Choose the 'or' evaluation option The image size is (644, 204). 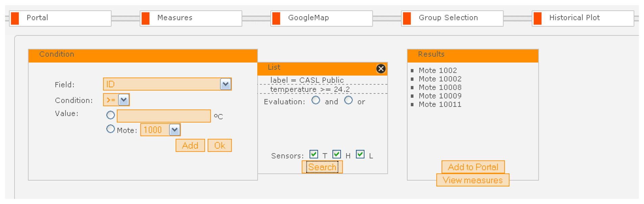(349, 100)
